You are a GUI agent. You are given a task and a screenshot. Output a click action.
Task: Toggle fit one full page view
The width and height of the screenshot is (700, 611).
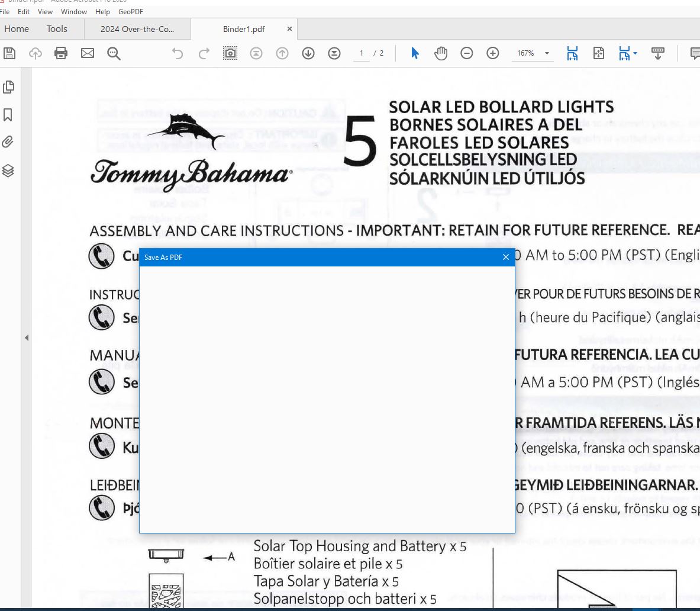598,53
